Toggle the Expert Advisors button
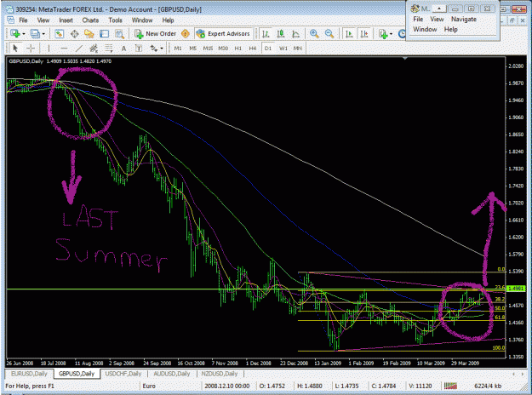The height and width of the screenshot is (395, 532). pos(224,33)
